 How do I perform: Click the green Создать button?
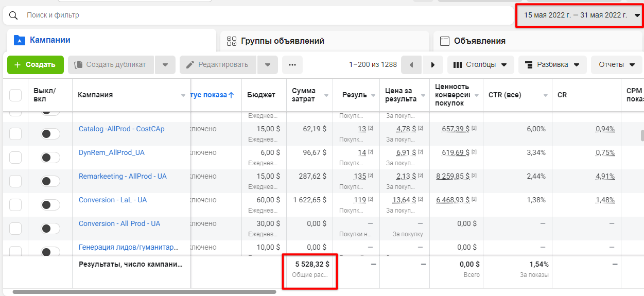click(x=35, y=65)
